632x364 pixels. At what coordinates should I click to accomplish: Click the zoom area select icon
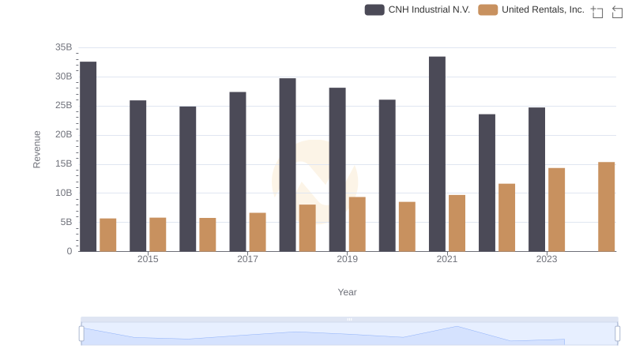597,12
